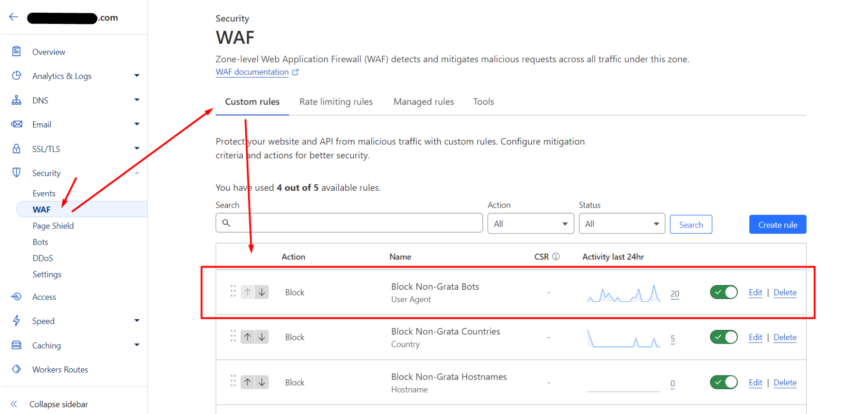This screenshot has width=868, height=414.
Task: Grab drag handle of Non-Grata Bots rule
Action: 233,291
